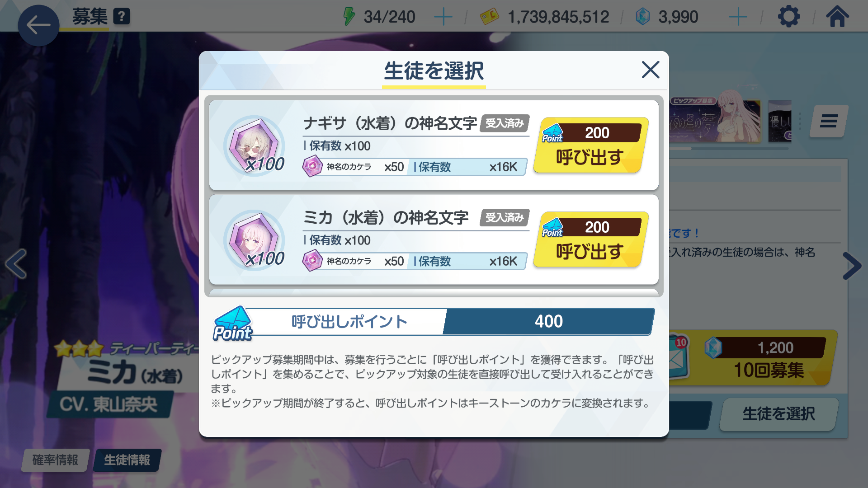Open the 生徒情報 tab
The height and width of the screenshot is (488, 868).
coord(127,460)
